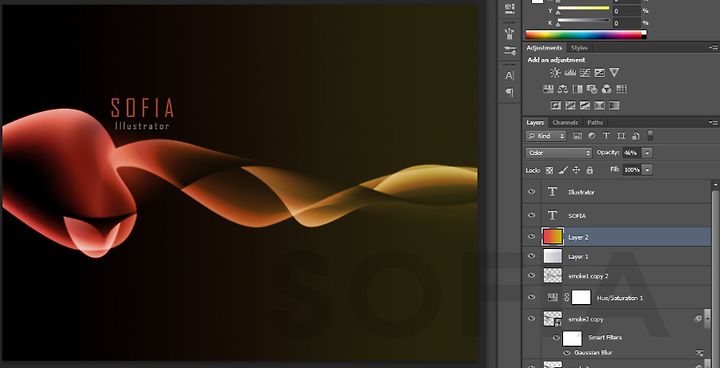This screenshot has height=368, width=720.
Task: Hide Layer 2 visibility
Action: pos(532,237)
